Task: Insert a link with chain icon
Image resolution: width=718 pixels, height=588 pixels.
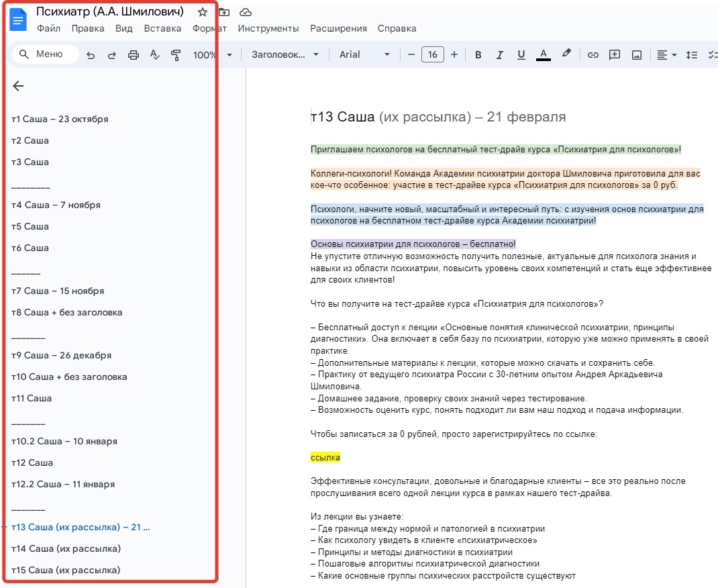Action: coord(593,55)
